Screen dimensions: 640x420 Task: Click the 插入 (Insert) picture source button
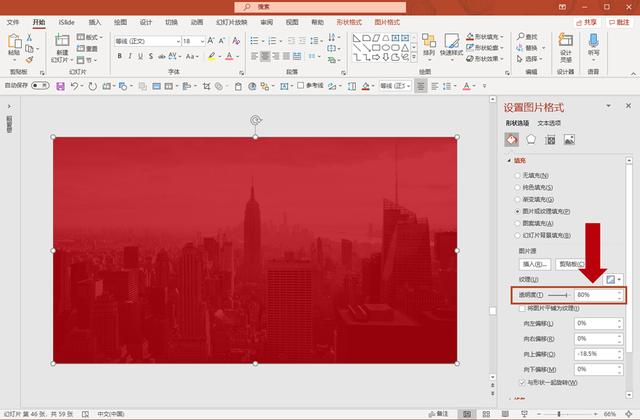(535, 264)
